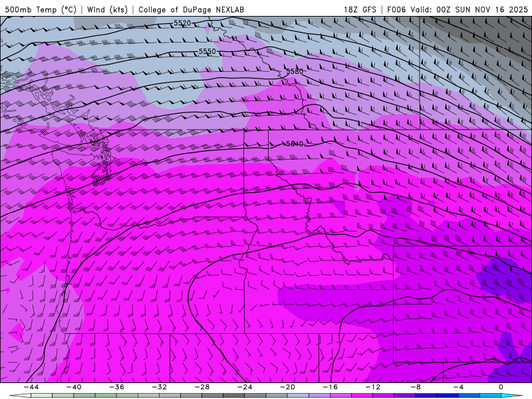Click the -20 colorbar scale value
This screenshot has width=532, height=399.
[x=288, y=387]
